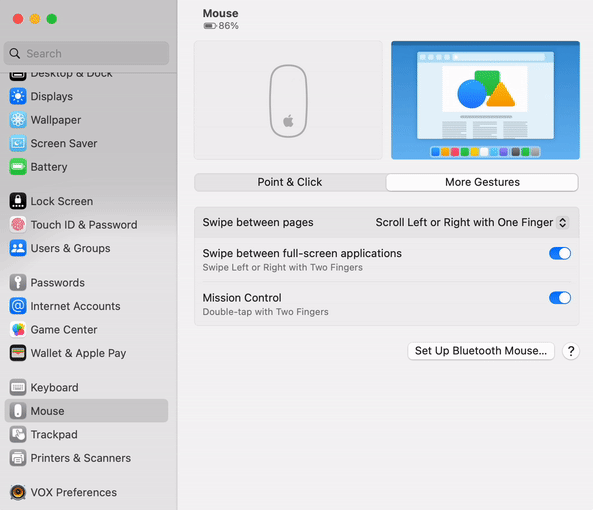Select Game Center text

(x=64, y=329)
